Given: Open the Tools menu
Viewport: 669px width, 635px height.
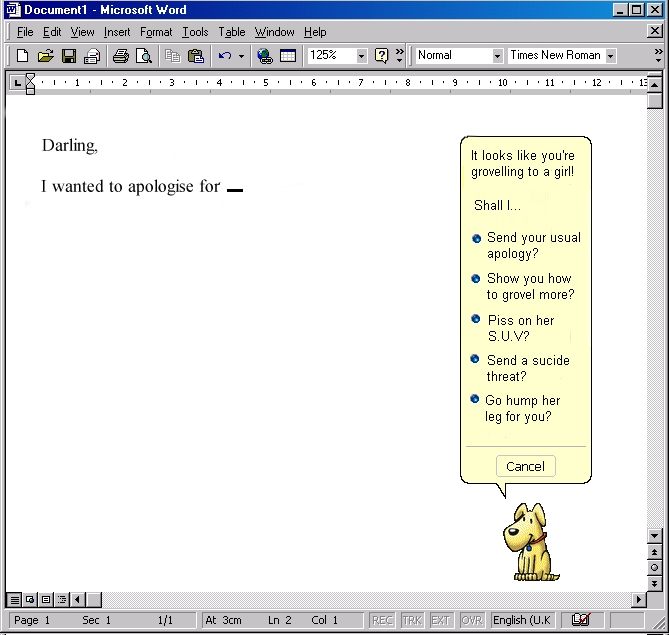Looking at the screenshot, I should point(195,32).
